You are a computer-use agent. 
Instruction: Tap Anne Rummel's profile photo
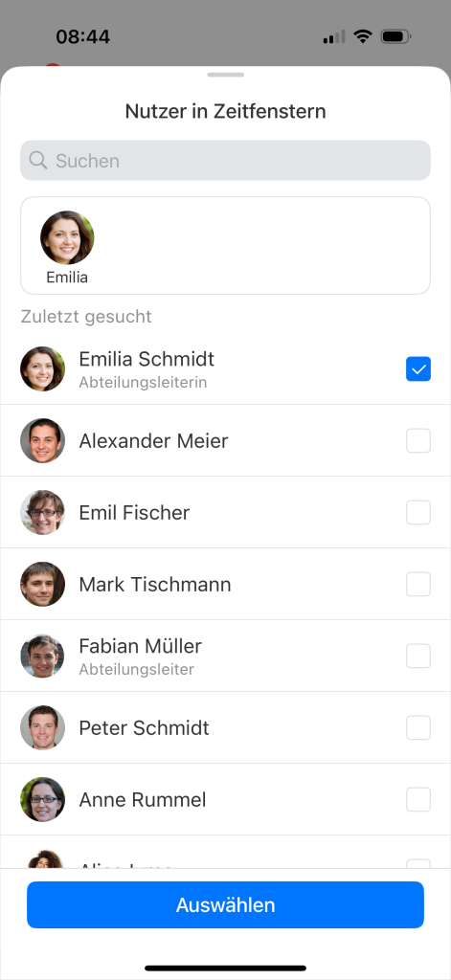[42, 799]
